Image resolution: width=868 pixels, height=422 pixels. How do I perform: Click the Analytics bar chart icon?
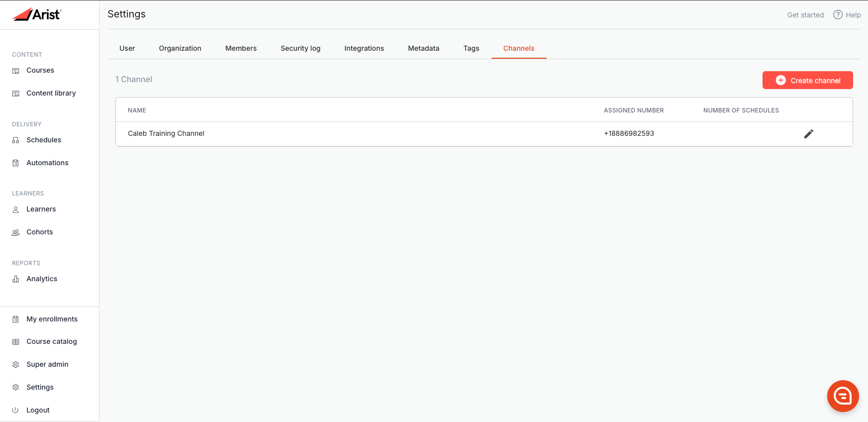coord(16,279)
